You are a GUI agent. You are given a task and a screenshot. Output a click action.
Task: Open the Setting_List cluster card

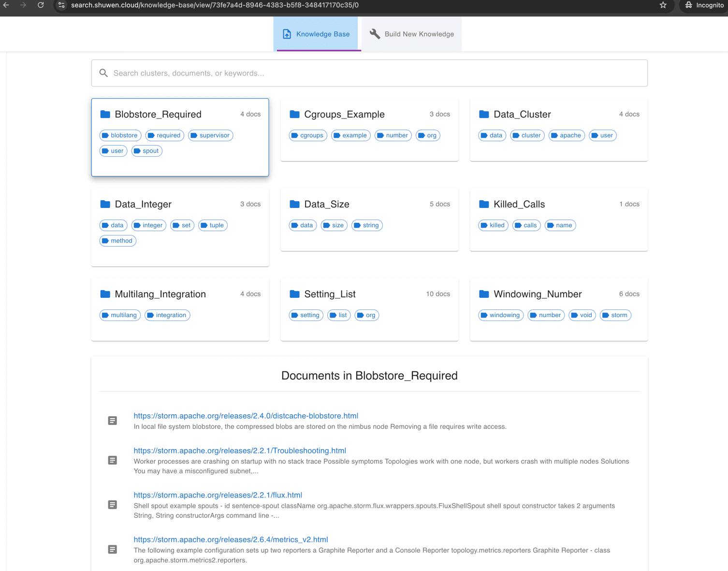pyautogui.click(x=369, y=309)
